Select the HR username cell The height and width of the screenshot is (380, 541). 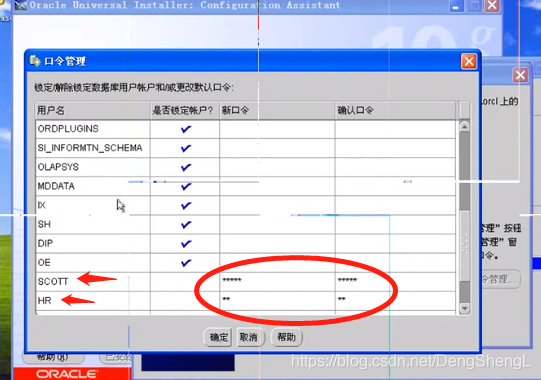point(93,301)
